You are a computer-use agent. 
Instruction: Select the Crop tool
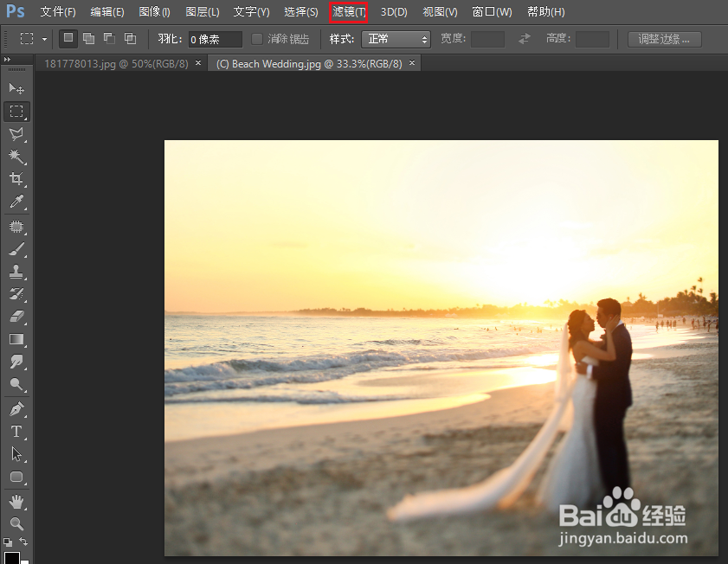16,178
